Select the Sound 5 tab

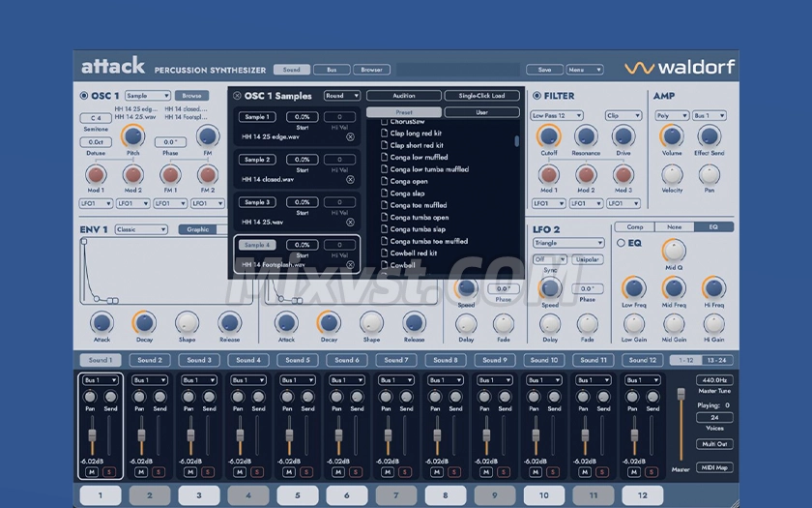(298, 360)
